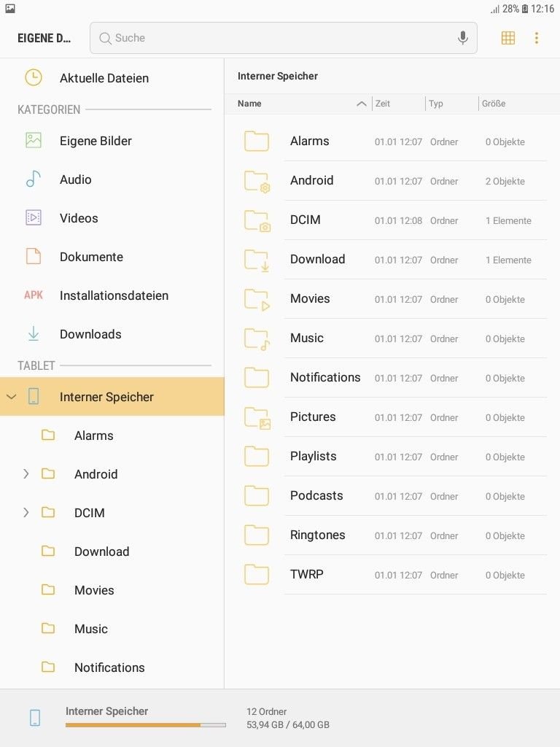Open the TWRP folder
The width and height of the screenshot is (560, 747).
(392, 575)
